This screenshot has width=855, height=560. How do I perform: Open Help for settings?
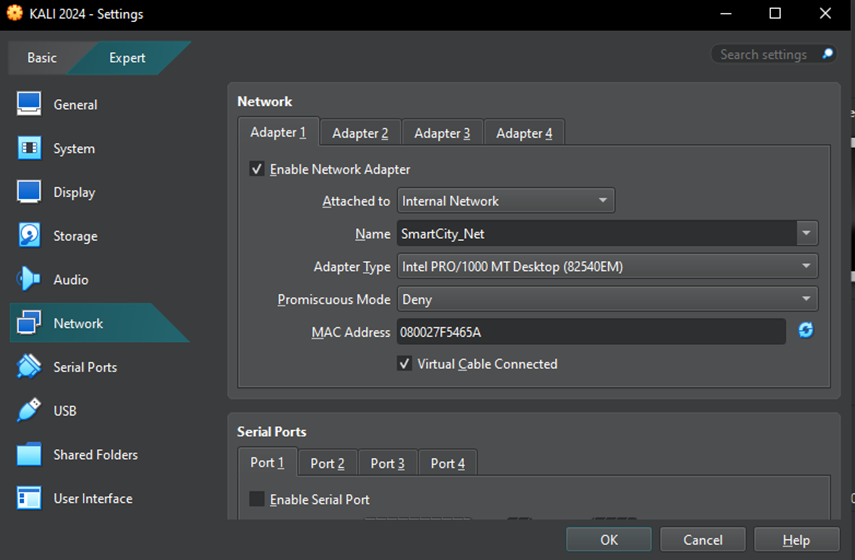796,540
